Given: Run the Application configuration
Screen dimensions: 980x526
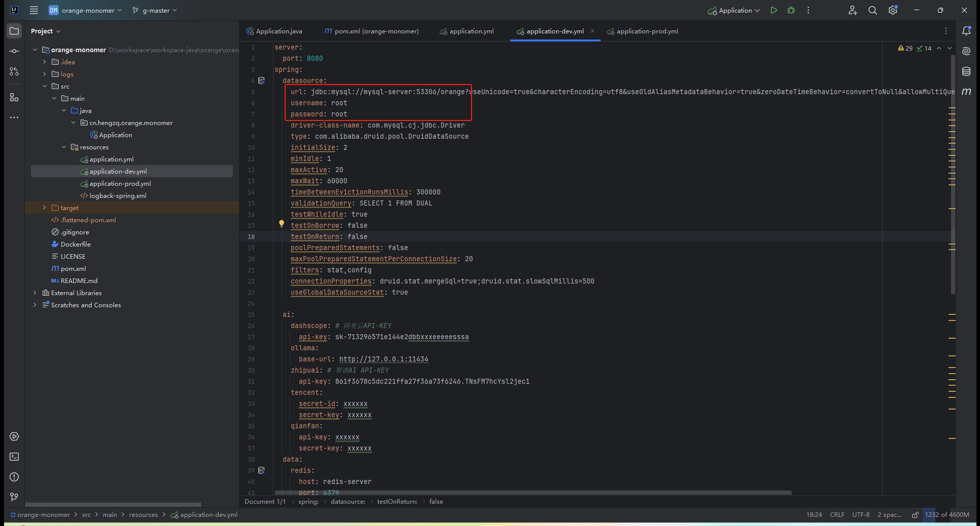Looking at the screenshot, I should click(x=773, y=10).
